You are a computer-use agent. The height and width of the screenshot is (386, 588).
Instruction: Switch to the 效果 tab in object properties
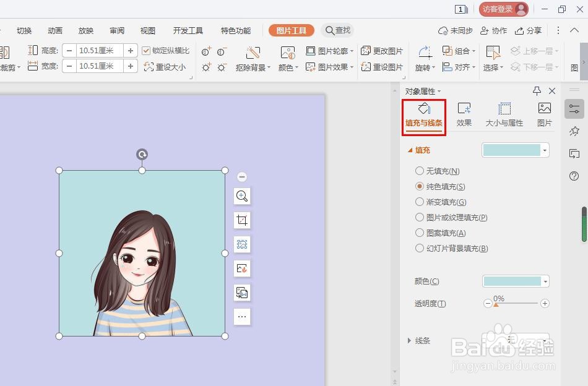pos(464,114)
